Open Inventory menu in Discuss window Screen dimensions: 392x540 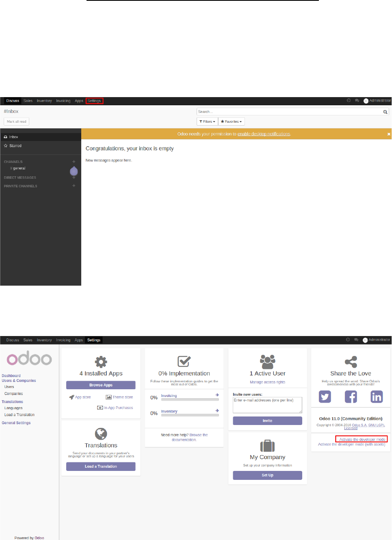coord(44,101)
